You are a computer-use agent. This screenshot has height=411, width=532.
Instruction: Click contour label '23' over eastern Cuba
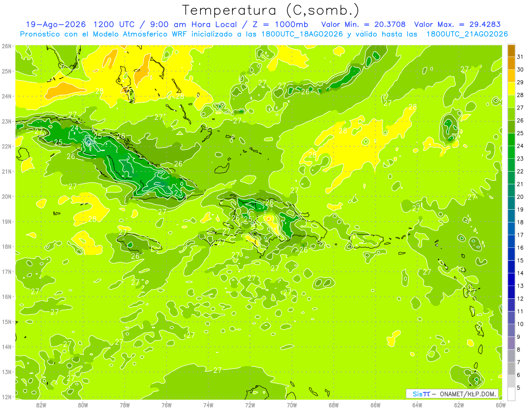tap(178, 193)
